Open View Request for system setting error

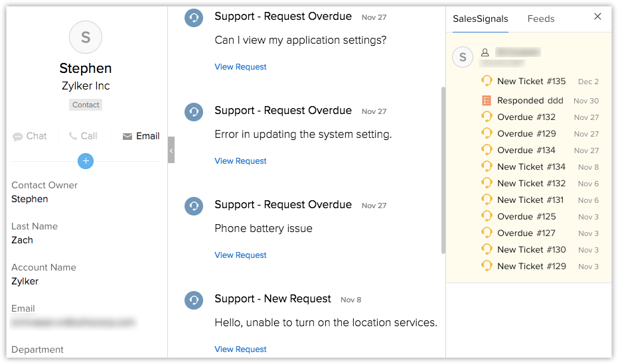[240, 161]
